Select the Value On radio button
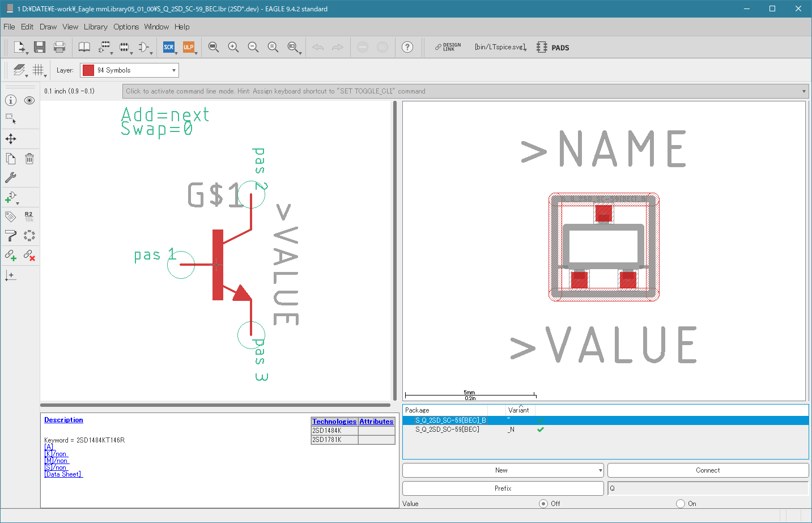Viewport: 812px width, 523px height. [681, 504]
